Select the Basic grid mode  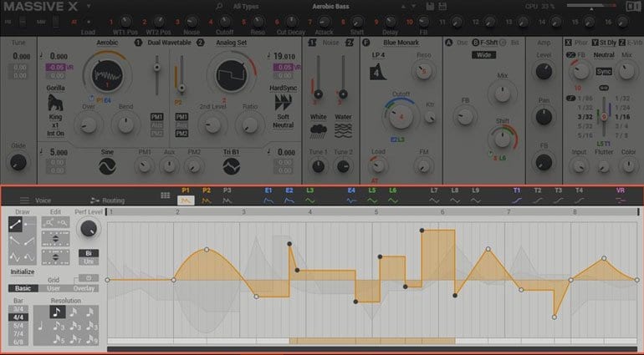pyautogui.click(x=23, y=288)
